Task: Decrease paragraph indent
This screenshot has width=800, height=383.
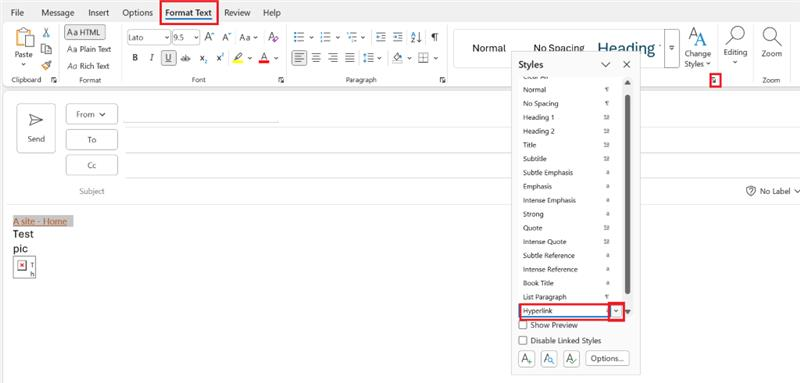Action: 381,37
